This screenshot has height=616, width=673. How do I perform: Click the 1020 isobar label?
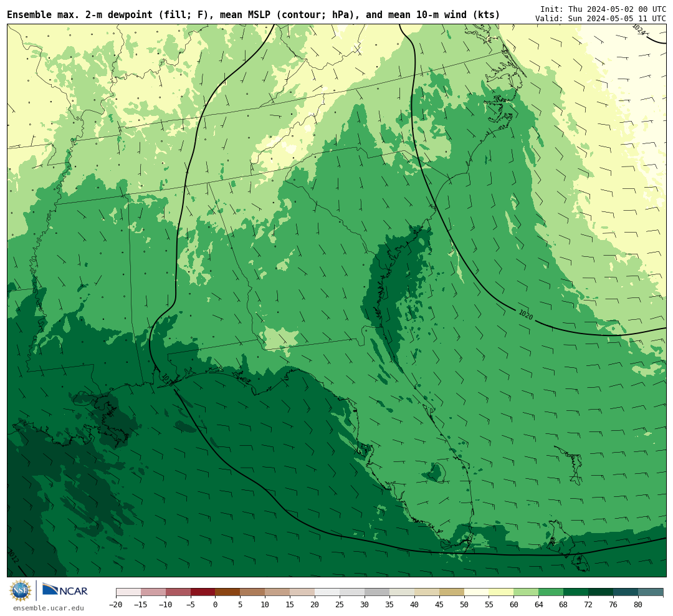526,315
